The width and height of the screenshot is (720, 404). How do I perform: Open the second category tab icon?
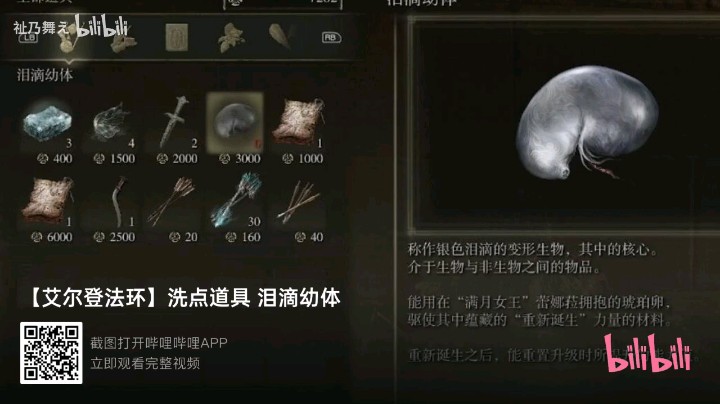[123, 41]
